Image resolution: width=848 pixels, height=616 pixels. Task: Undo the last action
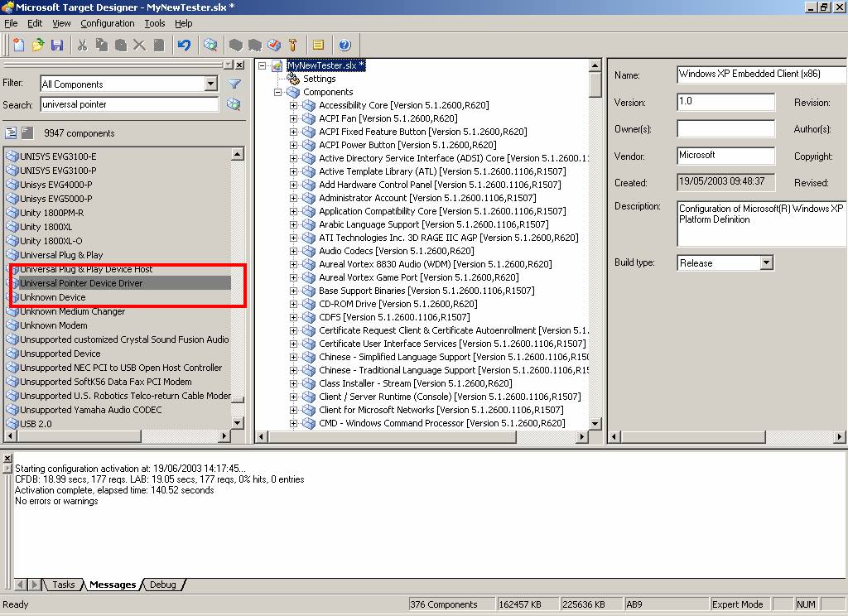pyautogui.click(x=183, y=45)
